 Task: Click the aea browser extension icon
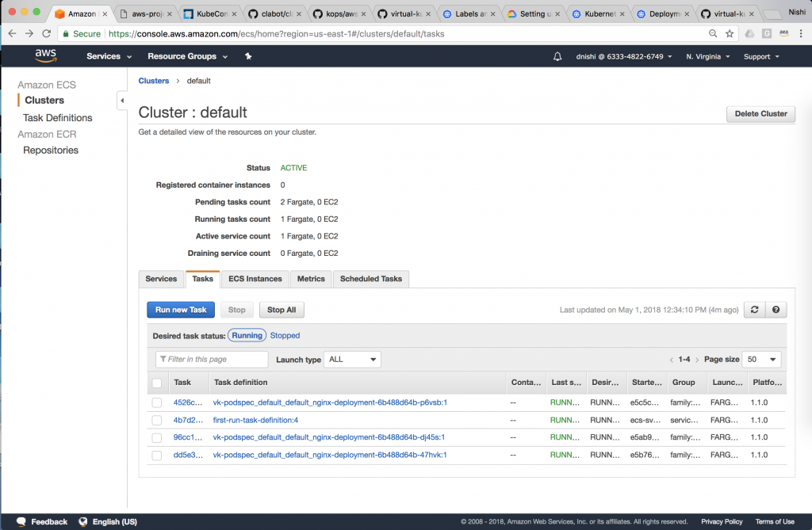pos(784,33)
